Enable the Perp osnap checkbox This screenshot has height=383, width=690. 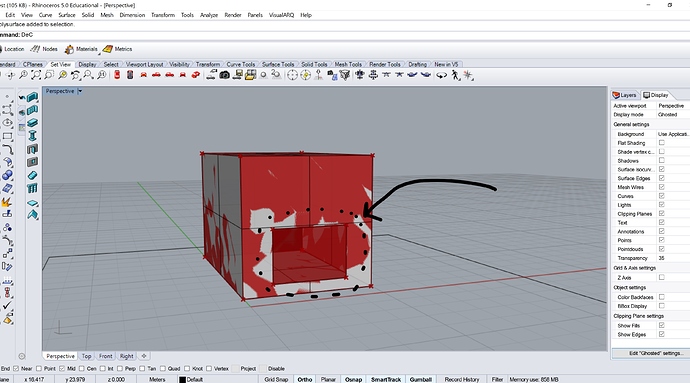[x=120, y=368]
